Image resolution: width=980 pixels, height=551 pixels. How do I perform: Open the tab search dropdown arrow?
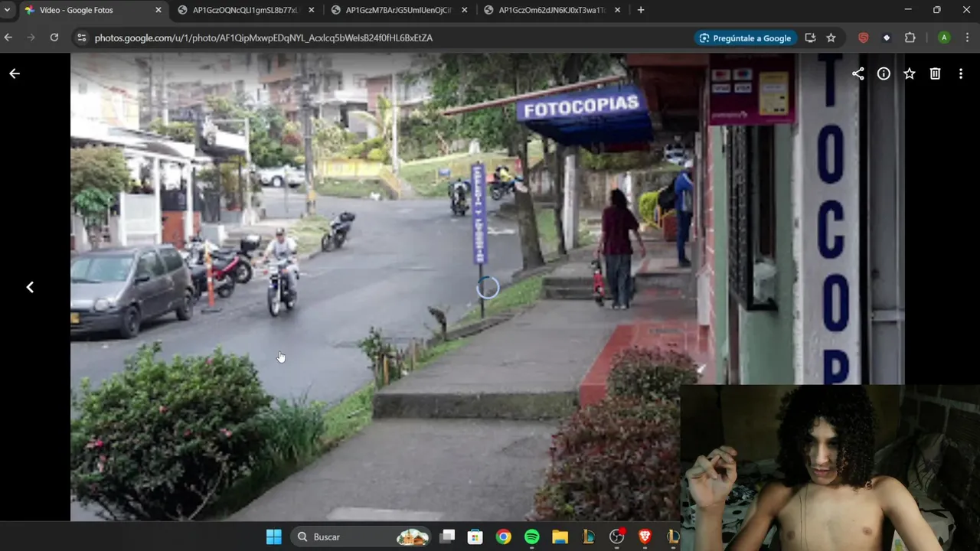[x=7, y=10]
